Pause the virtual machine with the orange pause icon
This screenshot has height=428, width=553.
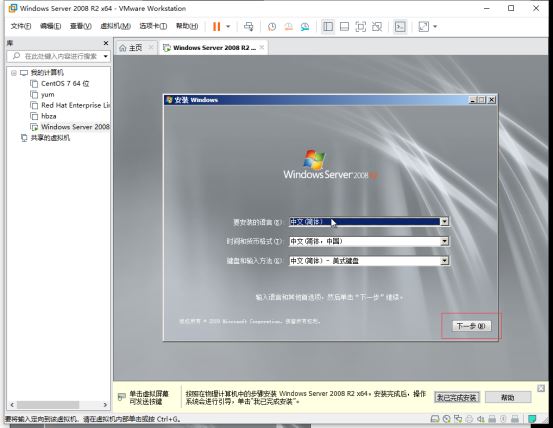217,26
